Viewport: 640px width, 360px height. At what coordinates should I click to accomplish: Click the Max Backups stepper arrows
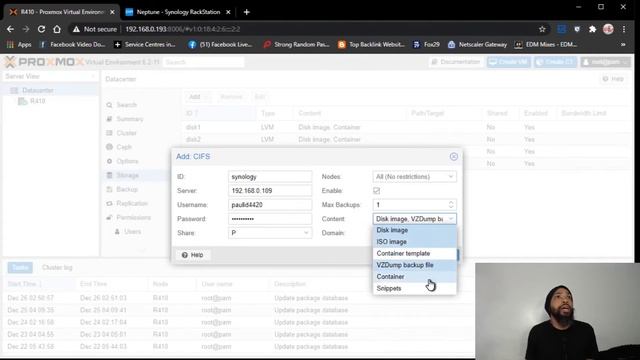pyautogui.click(x=451, y=204)
